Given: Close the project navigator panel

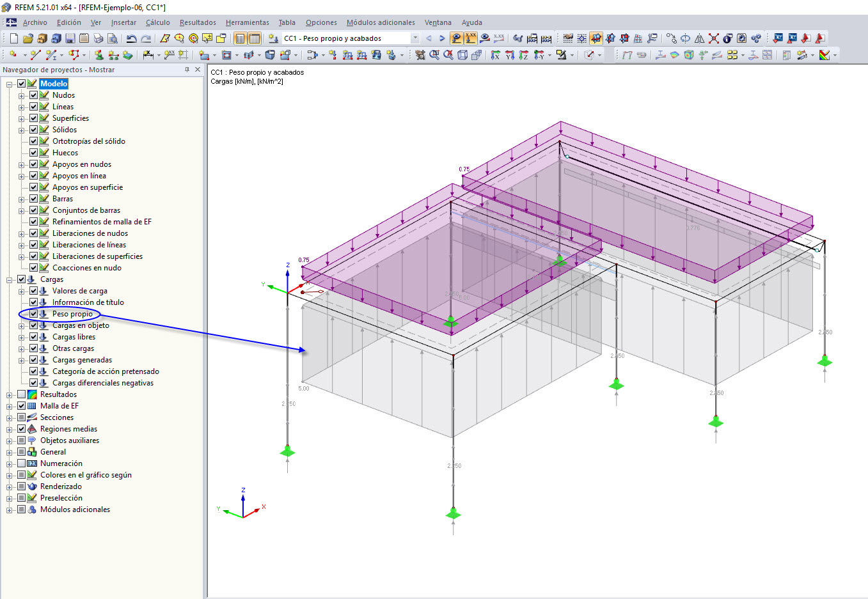Looking at the screenshot, I should coord(198,70).
